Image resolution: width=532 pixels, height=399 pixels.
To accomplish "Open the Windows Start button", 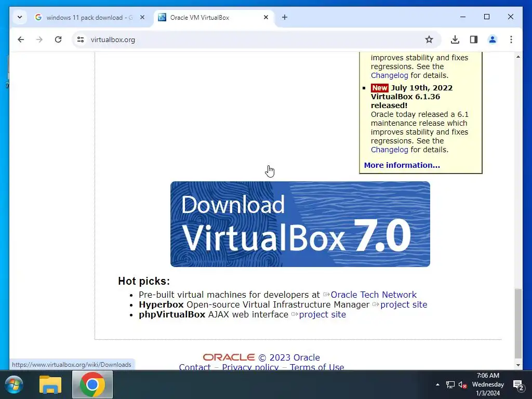I will [14, 385].
